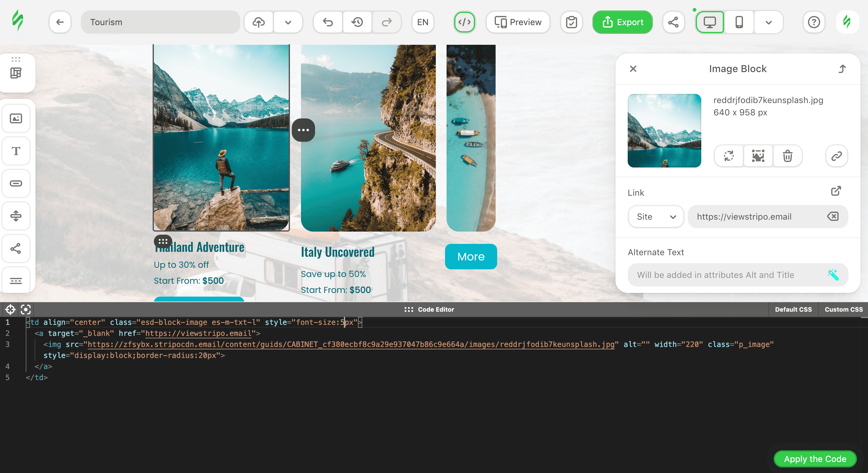The image size is (868, 473).
Task: Switch to mobile view mode
Action: click(739, 22)
